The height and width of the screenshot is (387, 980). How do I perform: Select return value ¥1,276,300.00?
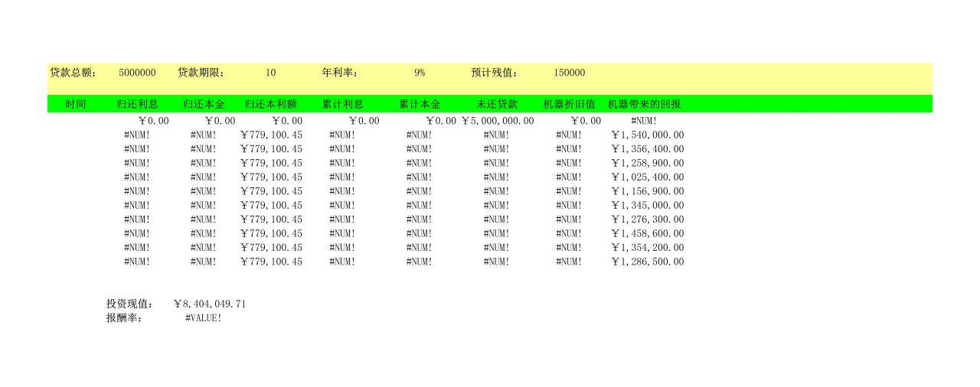[648, 220]
